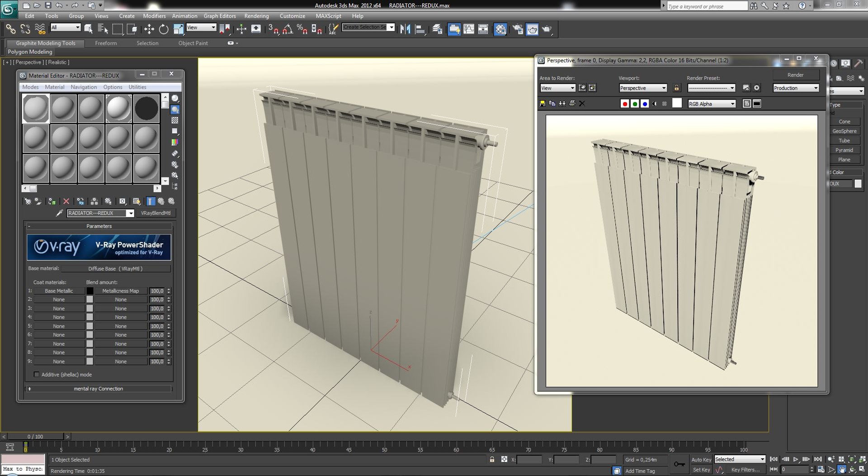Choose the Select and Uniform Scale tool
The width and height of the screenshot is (868, 476).
(x=179, y=29)
